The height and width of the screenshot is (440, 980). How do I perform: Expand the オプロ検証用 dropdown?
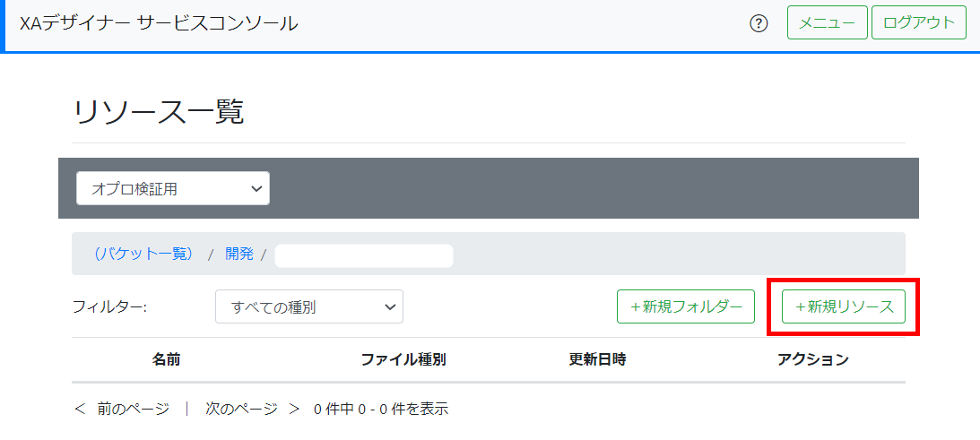point(173,188)
